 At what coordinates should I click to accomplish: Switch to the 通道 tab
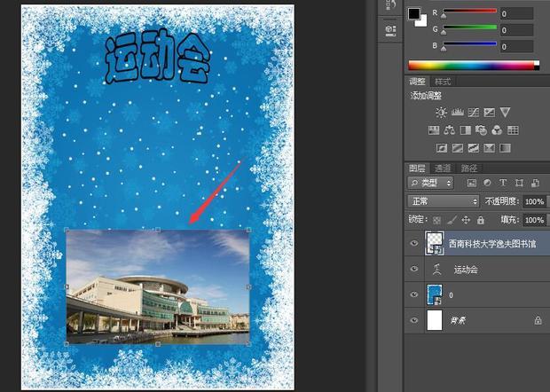[x=443, y=168]
